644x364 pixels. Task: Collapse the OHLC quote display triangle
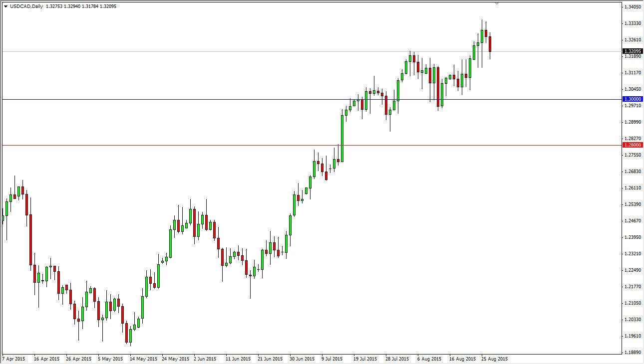[x=6, y=6]
